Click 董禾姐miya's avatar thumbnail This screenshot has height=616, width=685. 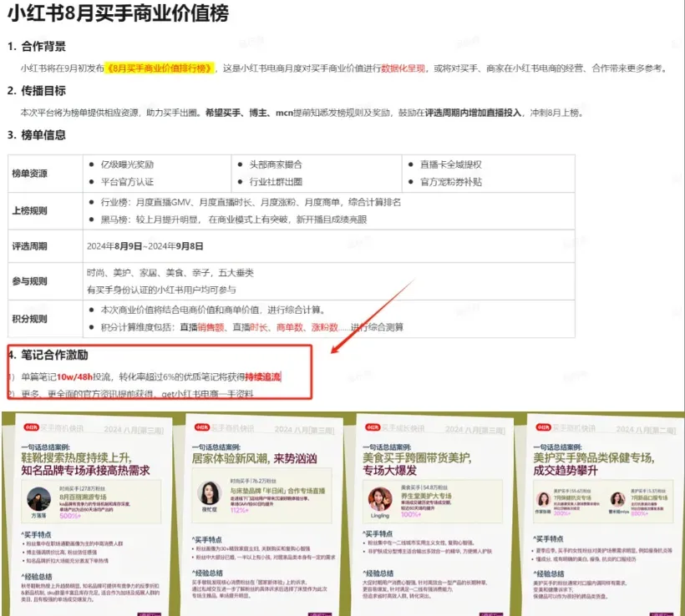tap(617, 498)
